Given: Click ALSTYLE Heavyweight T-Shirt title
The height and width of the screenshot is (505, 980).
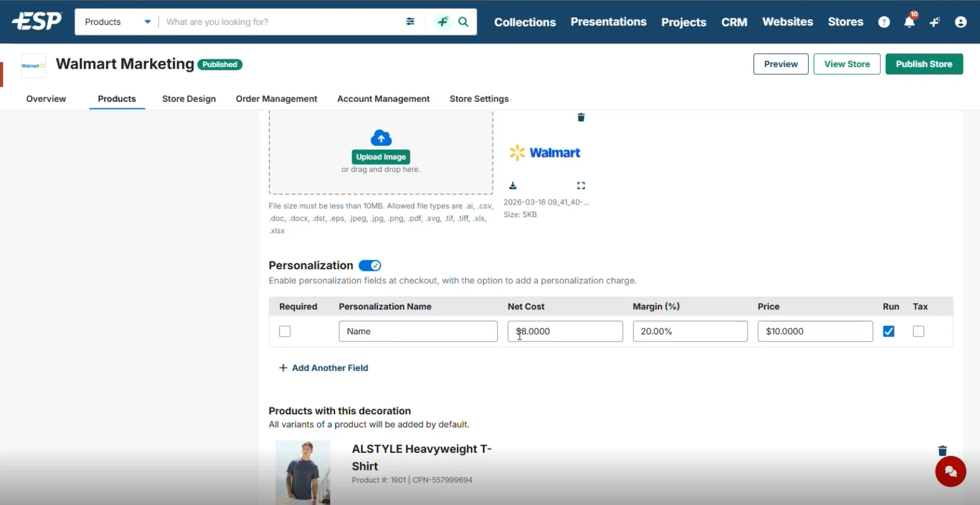Looking at the screenshot, I should (422, 458).
